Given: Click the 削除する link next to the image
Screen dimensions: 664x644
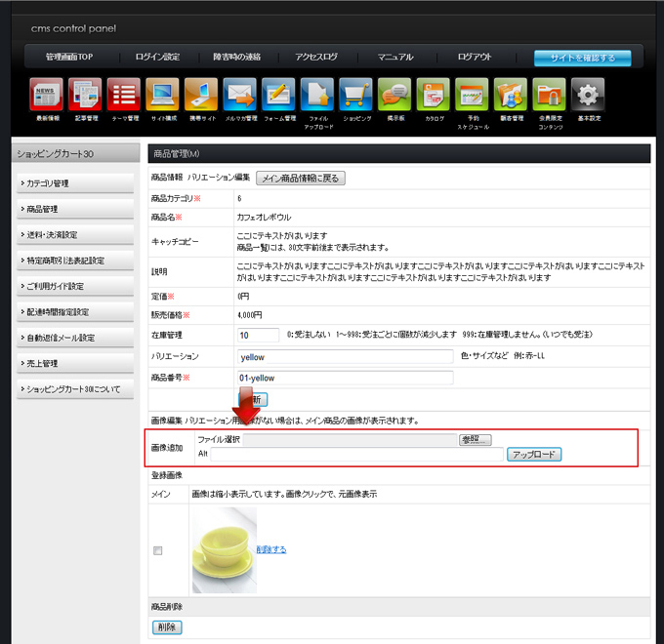Looking at the screenshot, I should (x=271, y=550).
